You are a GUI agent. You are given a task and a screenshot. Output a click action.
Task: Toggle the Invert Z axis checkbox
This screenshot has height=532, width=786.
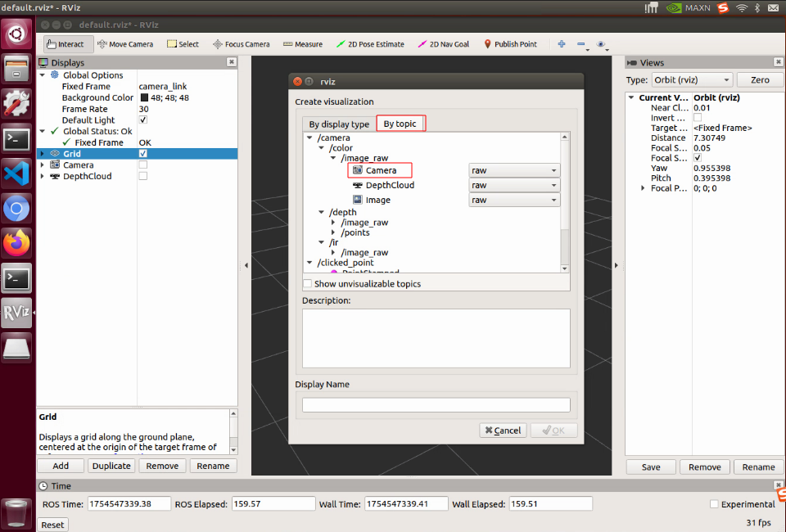pos(698,118)
